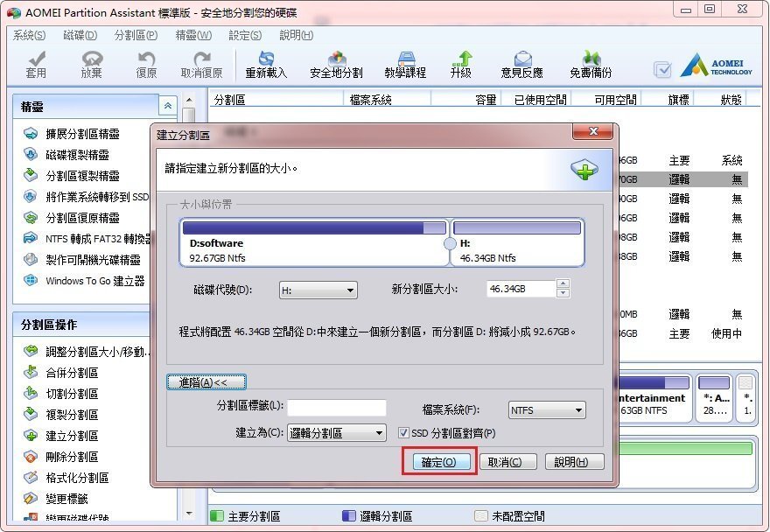Open the 精靈(W) menu

click(x=193, y=35)
